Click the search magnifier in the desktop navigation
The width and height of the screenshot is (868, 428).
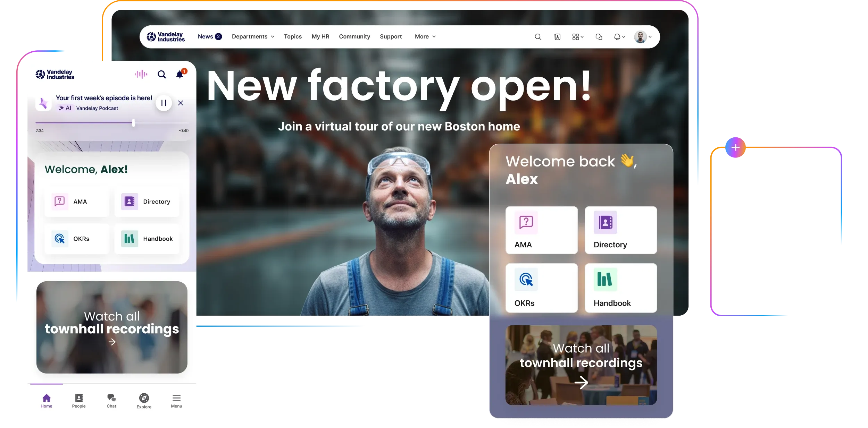538,36
